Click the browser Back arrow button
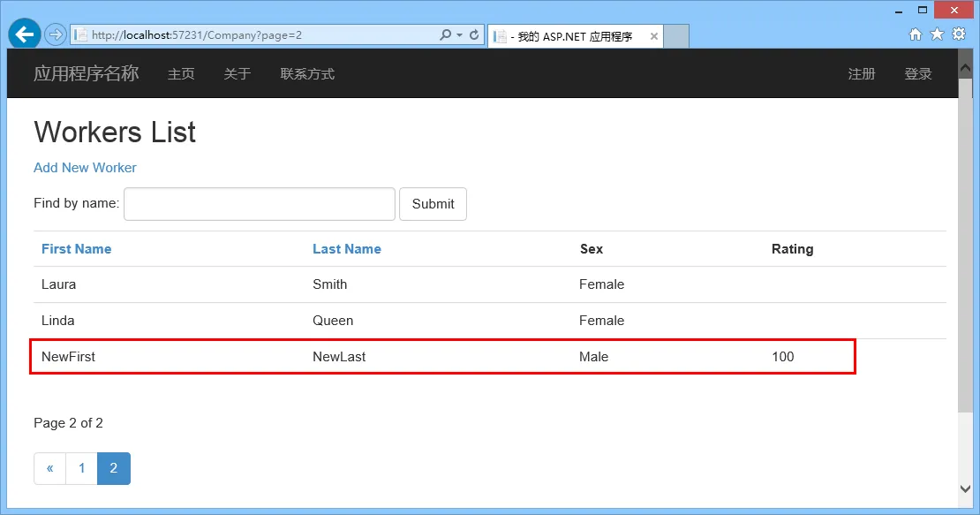The height and width of the screenshot is (515, 980). pyautogui.click(x=24, y=34)
